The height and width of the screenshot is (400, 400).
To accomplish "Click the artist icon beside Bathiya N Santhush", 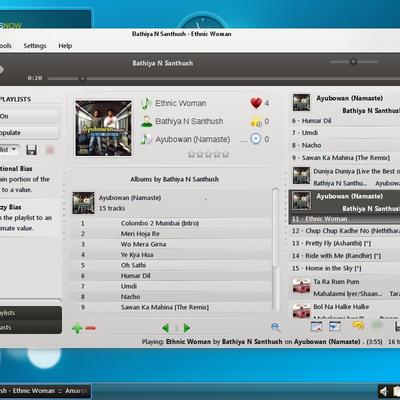I will [146, 121].
